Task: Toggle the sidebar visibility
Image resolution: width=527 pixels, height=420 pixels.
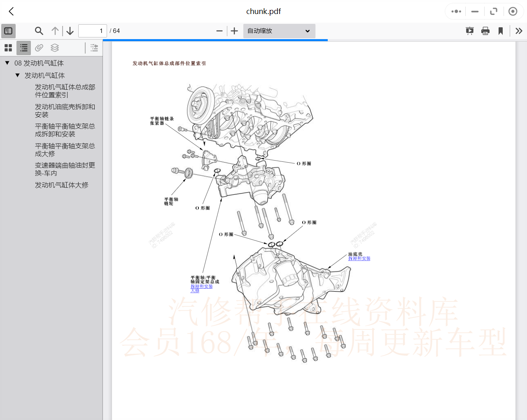Action: point(8,31)
